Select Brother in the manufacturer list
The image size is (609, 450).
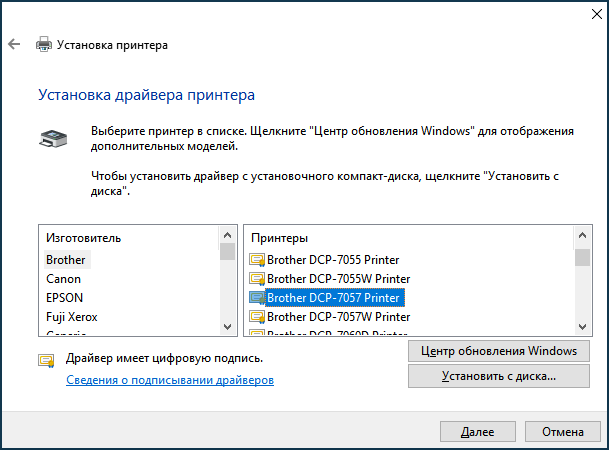tap(66, 260)
